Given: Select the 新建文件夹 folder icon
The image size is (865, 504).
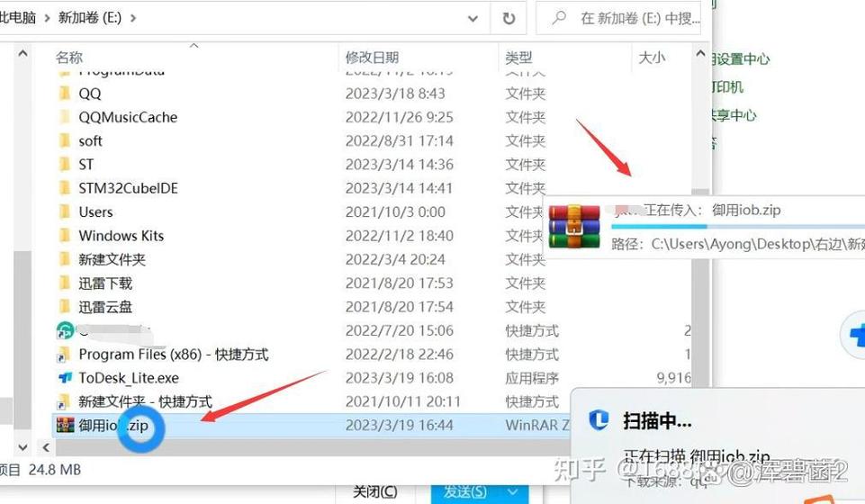Looking at the screenshot, I should [x=65, y=258].
